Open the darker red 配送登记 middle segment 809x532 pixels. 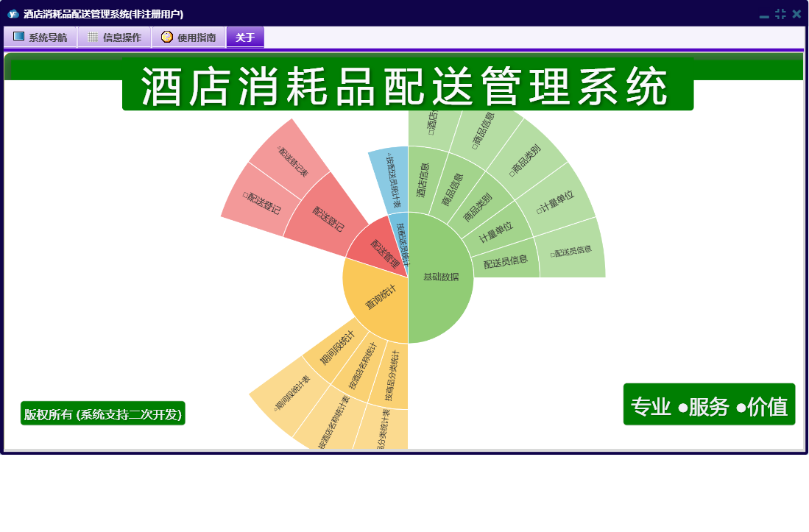click(x=328, y=219)
